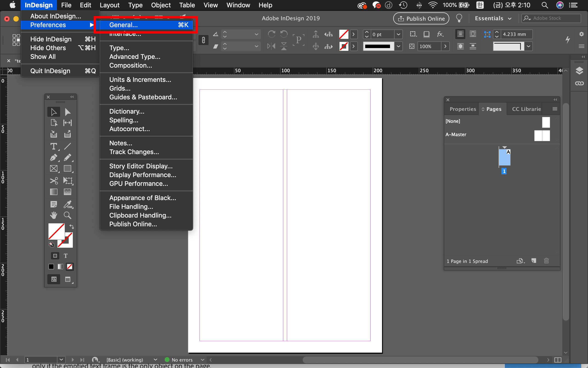This screenshot has width=588, height=368.
Task: Click the effects fx icon
Action: tap(440, 34)
